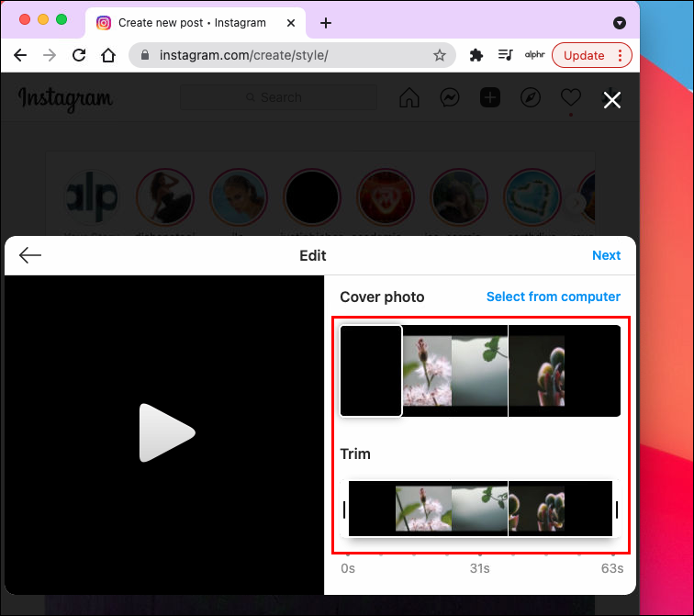Open the Instagram home icon
This screenshot has height=616, width=694.
tap(409, 97)
